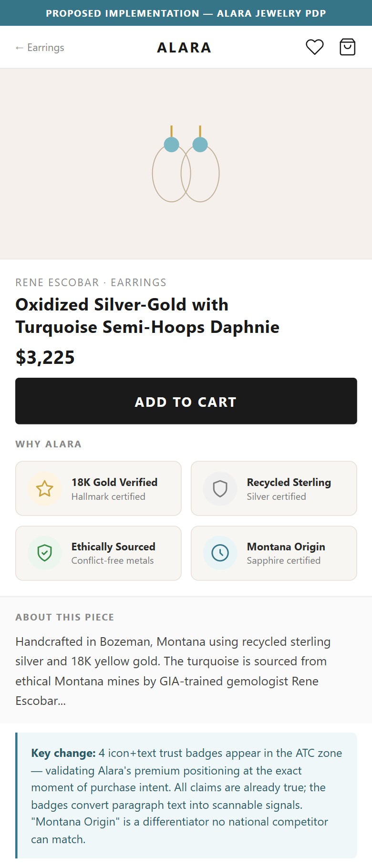This screenshot has height=868, width=372.
Task: Click the $3,225 price
Action: click(45, 357)
